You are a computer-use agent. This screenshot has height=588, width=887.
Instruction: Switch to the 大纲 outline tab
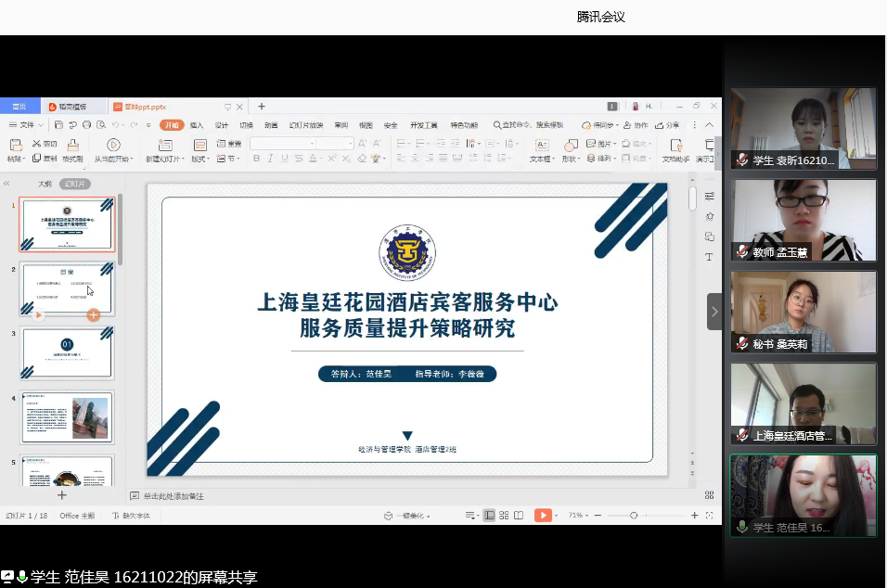[45, 184]
